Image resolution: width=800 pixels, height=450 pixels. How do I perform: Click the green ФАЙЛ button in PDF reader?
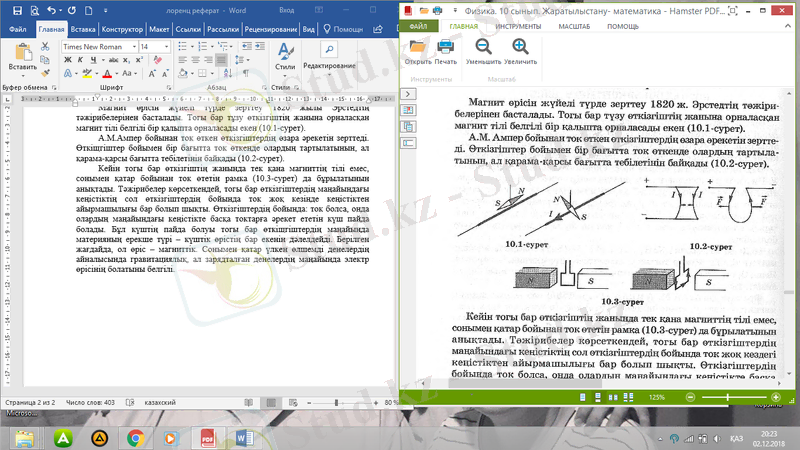[418, 25]
